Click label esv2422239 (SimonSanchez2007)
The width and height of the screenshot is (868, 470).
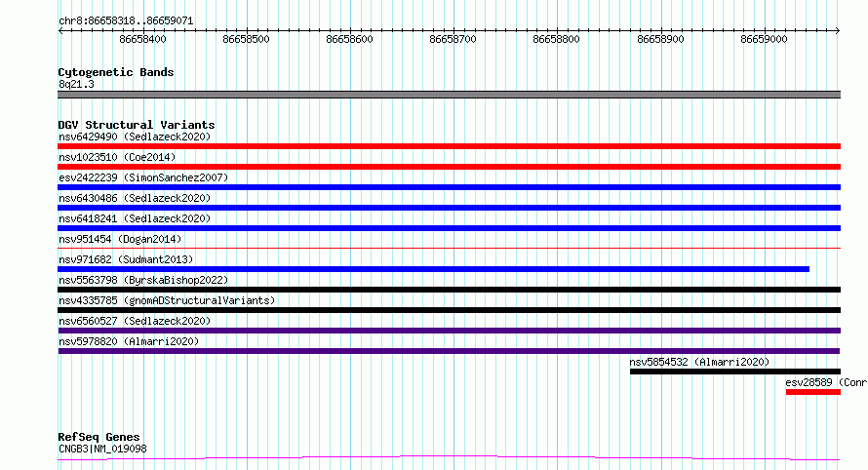[143, 177]
